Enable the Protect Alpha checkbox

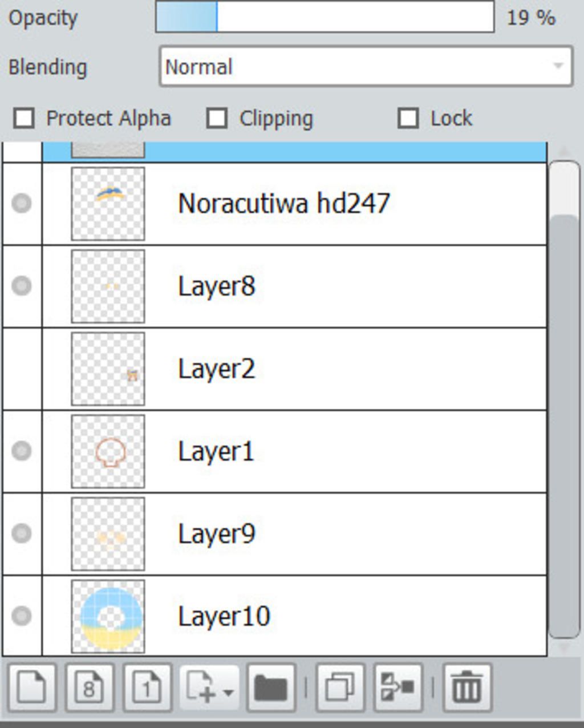coord(24,119)
